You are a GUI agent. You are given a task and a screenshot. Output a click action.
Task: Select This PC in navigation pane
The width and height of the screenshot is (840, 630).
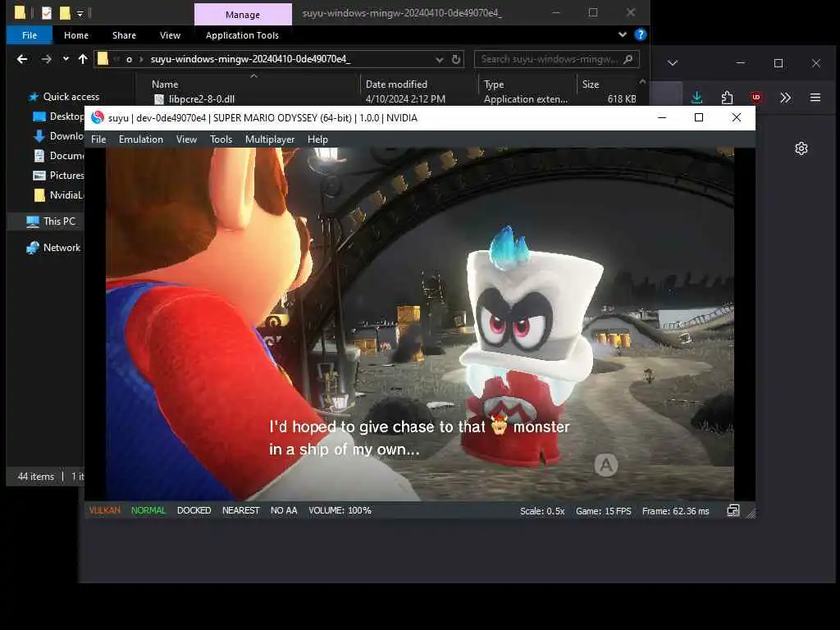click(x=52, y=221)
